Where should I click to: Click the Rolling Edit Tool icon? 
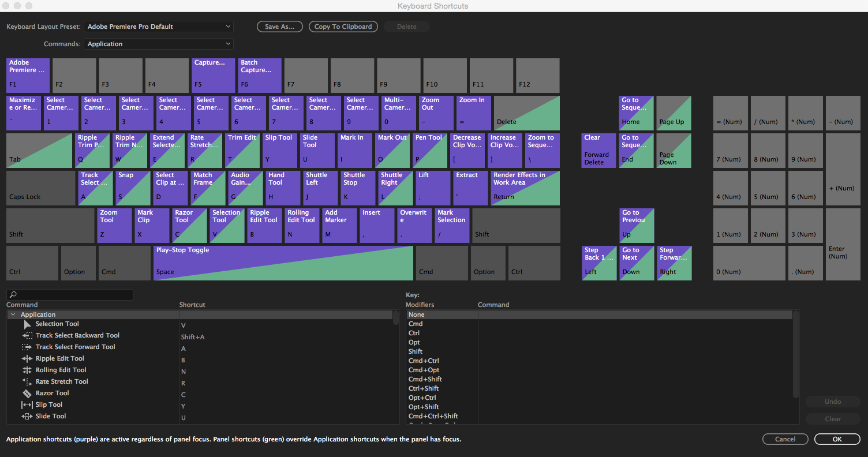click(27, 370)
